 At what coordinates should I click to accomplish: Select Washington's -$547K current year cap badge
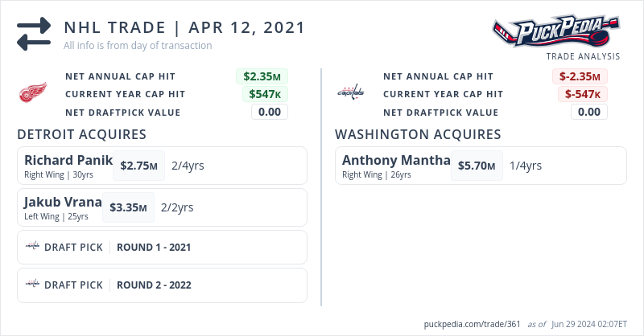click(582, 94)
